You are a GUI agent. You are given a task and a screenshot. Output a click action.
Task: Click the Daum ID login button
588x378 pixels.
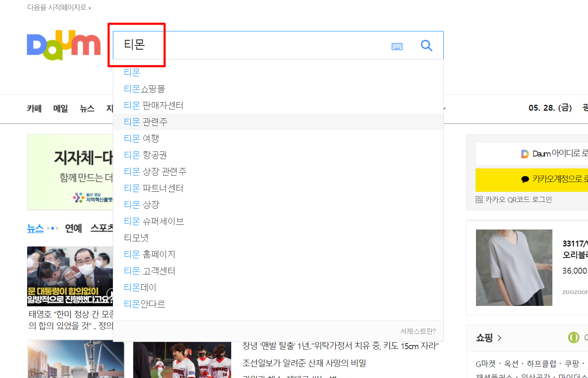[x=532, y=154]
